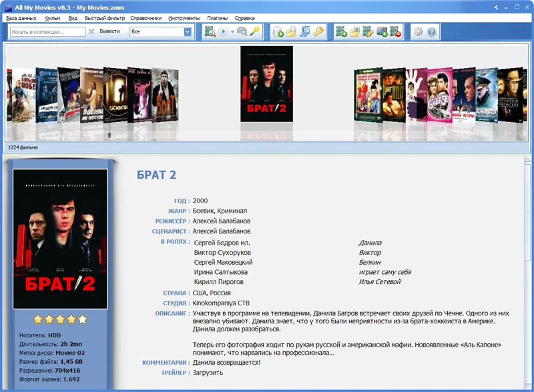Open the 'Справочники' menu
The image size is (534, 392).
146,18
